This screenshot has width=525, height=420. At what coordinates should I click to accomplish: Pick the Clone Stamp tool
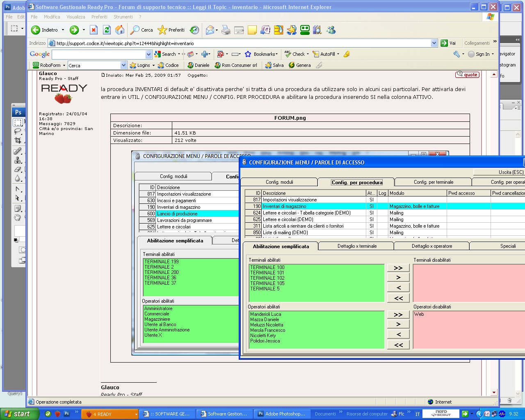[x=18, y=160]
